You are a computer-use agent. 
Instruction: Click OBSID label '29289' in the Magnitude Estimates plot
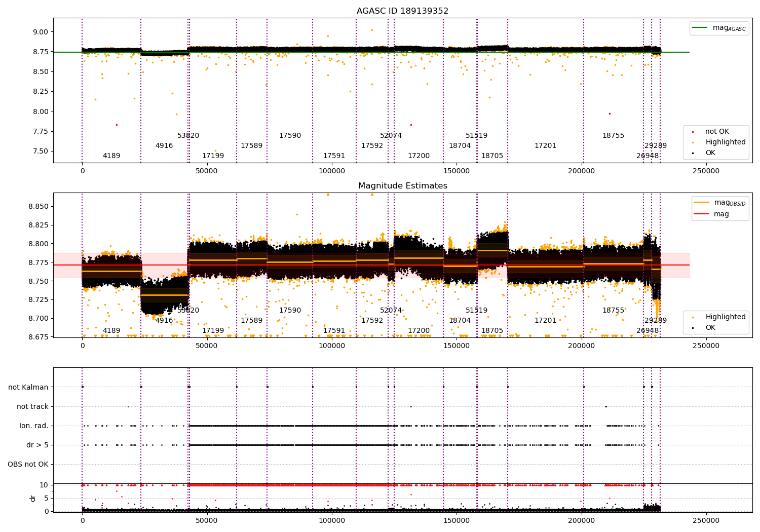656,321
